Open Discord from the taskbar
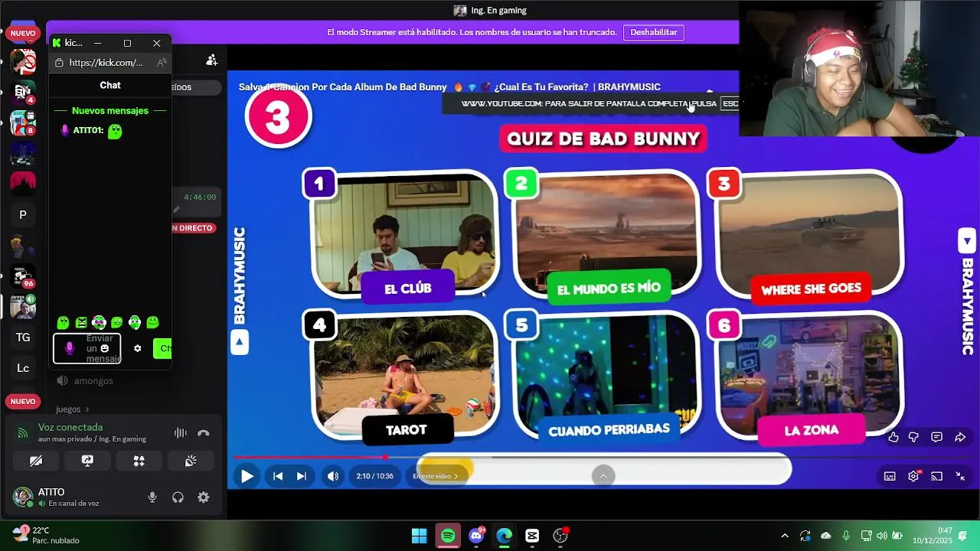 476,536
